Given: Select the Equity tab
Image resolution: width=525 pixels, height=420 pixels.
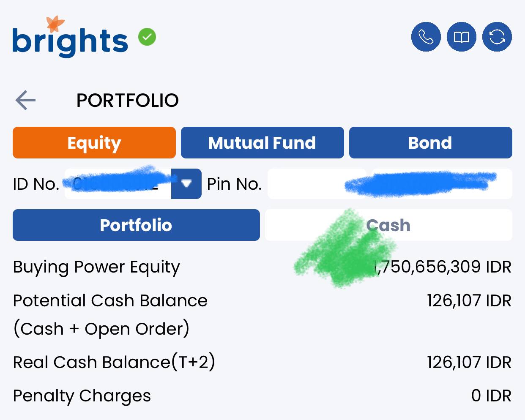Looking at the screenshot, I should (94, 143).
